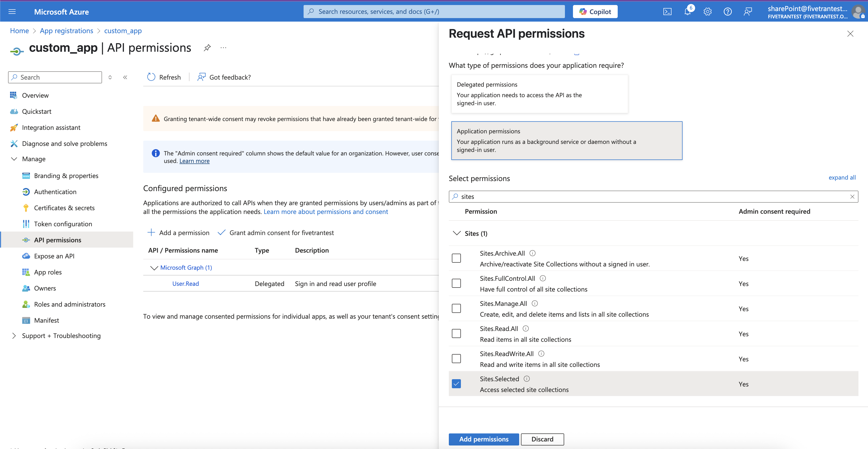Image resolution: width=868 pixels, height=449 pixels.
Task: Open the notifications bell
Action: click(x=687, y=12)
